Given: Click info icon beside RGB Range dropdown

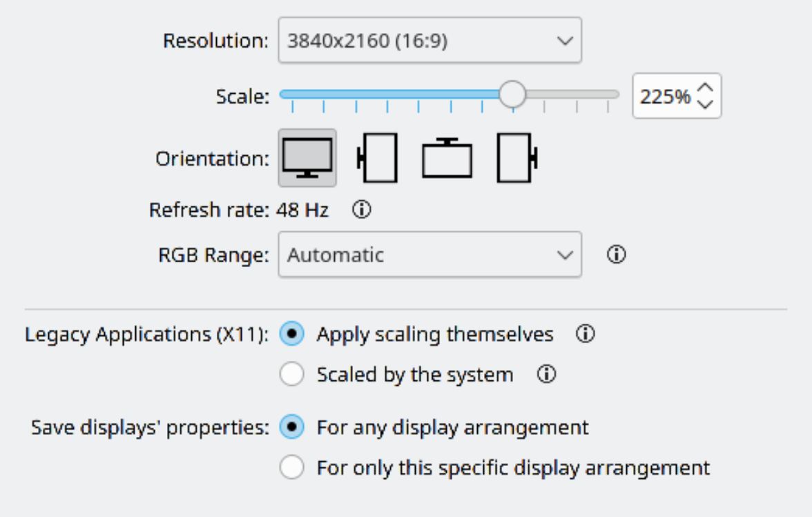Looking at the screenshot, I should 616,255.
